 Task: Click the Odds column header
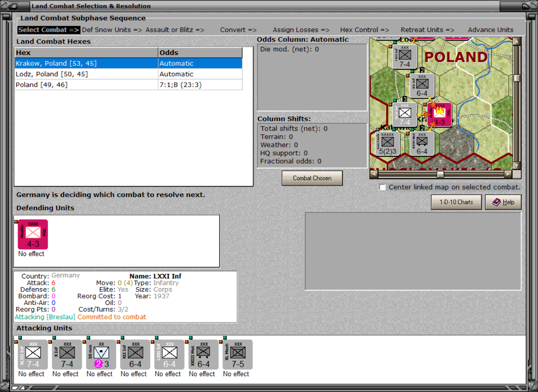pyautogui.click(x=200, y=53)
